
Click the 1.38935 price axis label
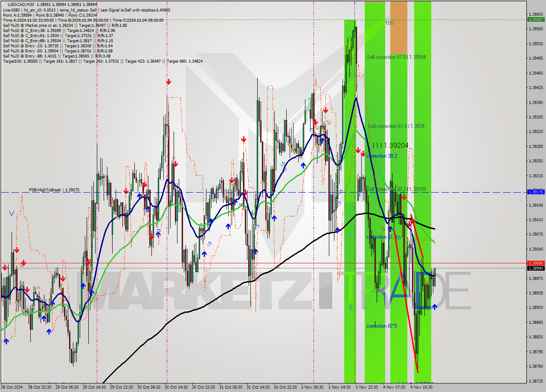(535, 293)
